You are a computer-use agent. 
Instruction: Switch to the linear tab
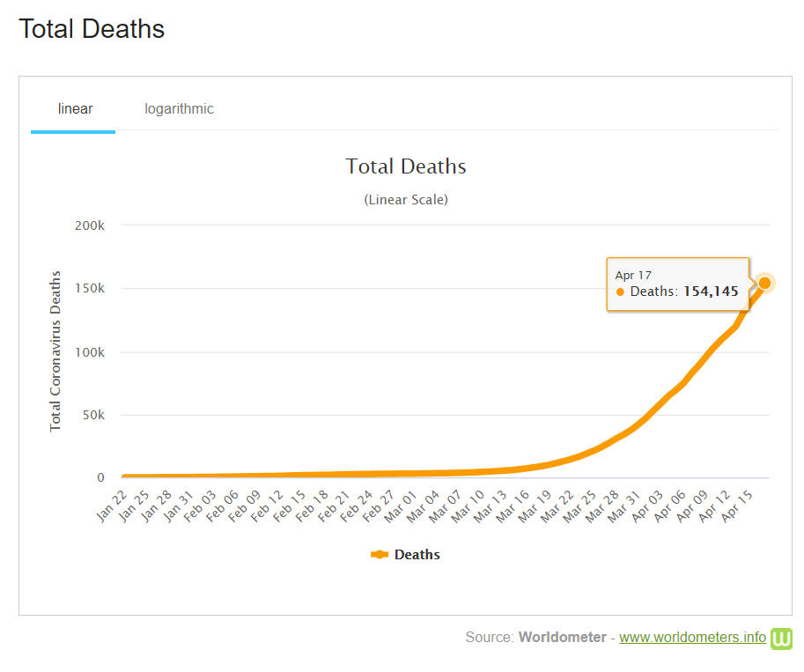(x=75, y=109)
